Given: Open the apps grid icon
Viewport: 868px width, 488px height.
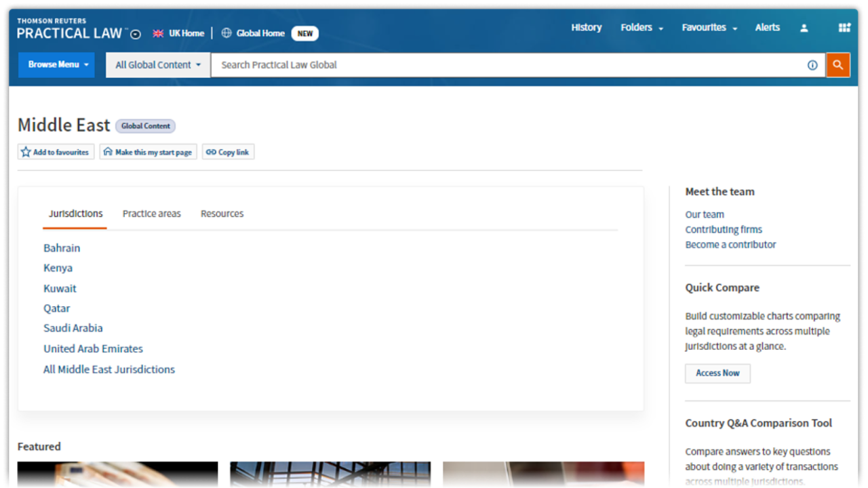Looking at the screenshot, I should pyautogui.click(x=844, y=28).
